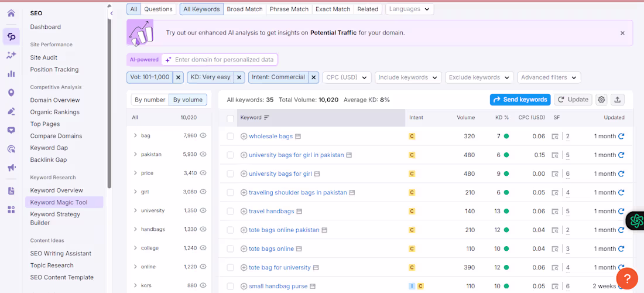
Task: Open Site Audit in sidebar
Action: click(43, 57)
